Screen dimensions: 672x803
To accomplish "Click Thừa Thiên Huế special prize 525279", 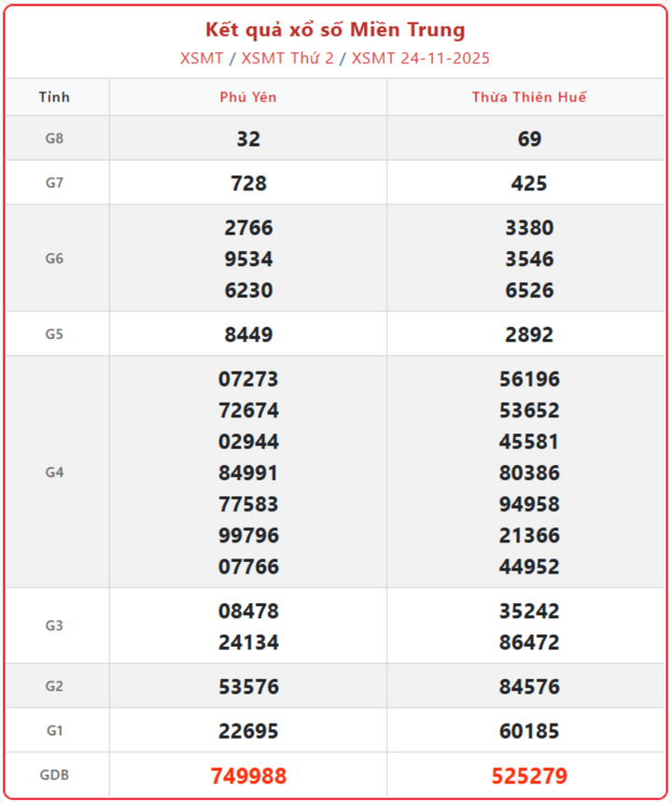I will (529, 776).
